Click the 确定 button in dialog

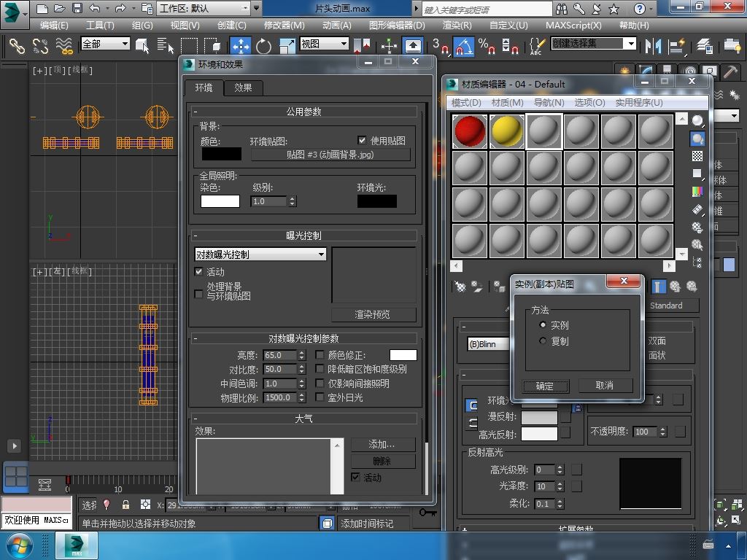[x=544, y=386]
